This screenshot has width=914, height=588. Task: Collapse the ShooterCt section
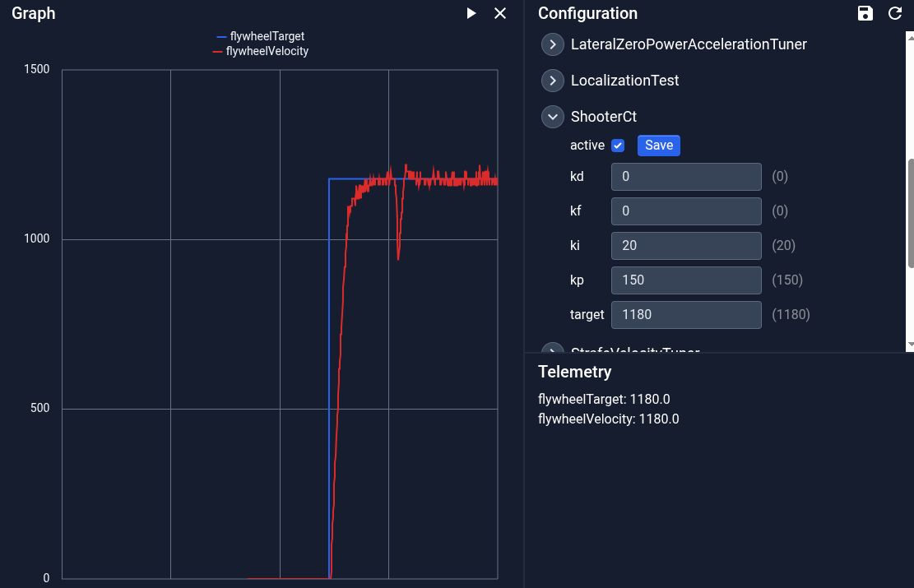552,117
